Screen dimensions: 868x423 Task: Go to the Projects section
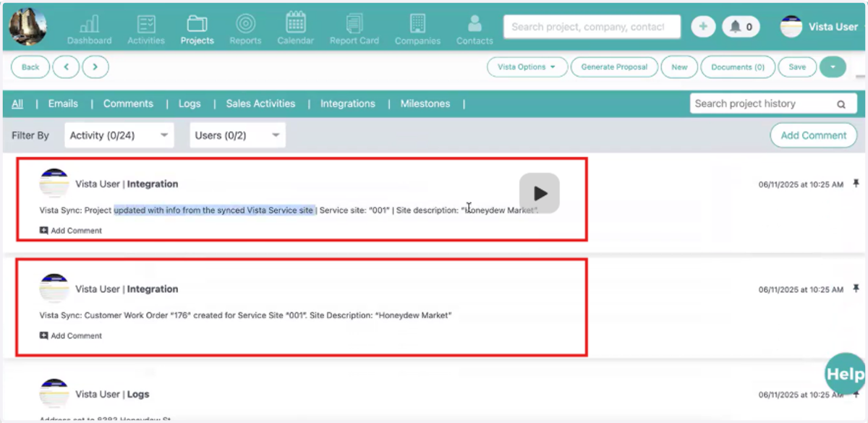coord(197,30)
